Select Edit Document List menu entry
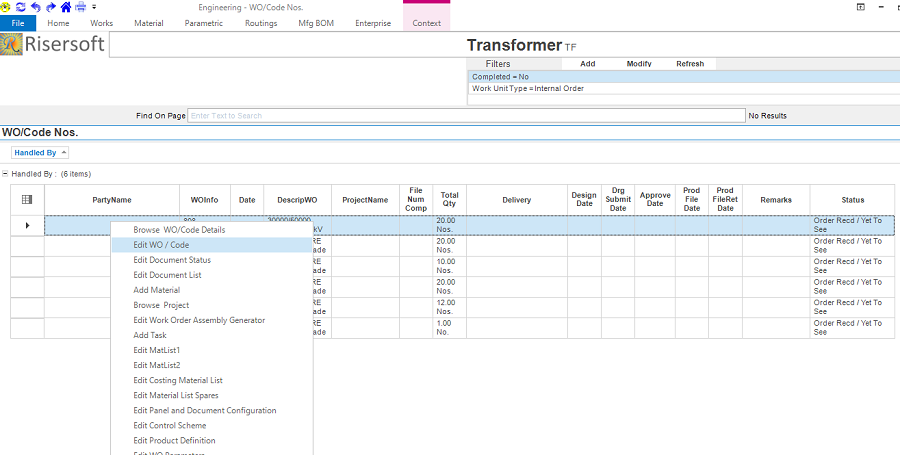Screen dimensions: 900x455 pos(212,275)
